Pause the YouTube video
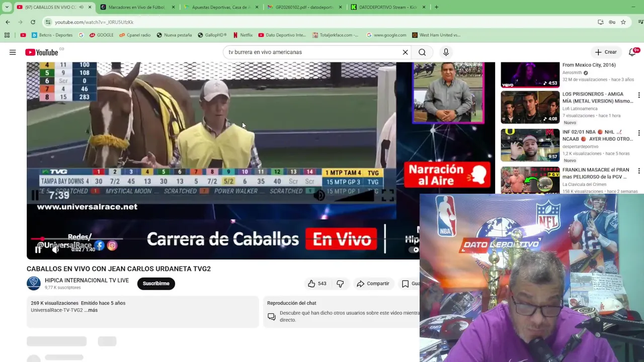Image resolution: width=644 pixels, height=362 pixels. coord(38,249)
